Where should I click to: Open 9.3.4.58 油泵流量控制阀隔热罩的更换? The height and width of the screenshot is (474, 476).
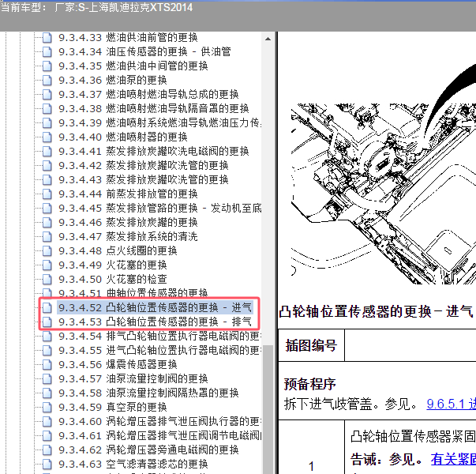[x=148, y=393]
